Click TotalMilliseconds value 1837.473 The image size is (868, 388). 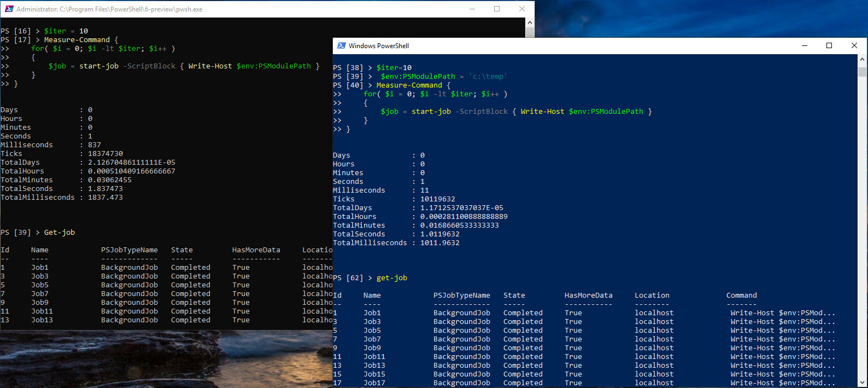click(x=105, y=198)
